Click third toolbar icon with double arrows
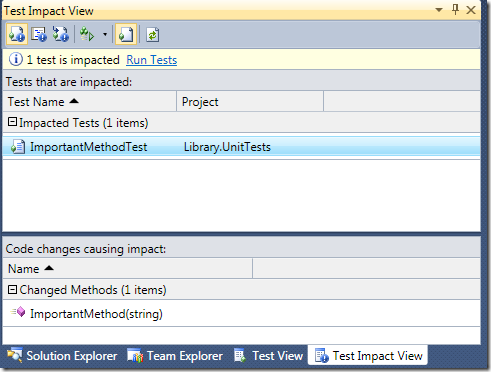Viewport: 491px width, 372px height. (x=61, y=34)
